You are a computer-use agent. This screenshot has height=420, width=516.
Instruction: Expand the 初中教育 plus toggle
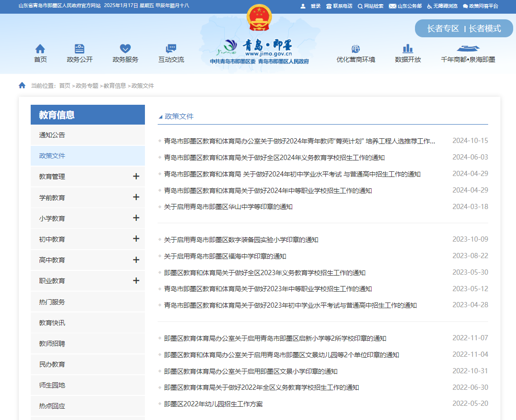coord(136,238)
